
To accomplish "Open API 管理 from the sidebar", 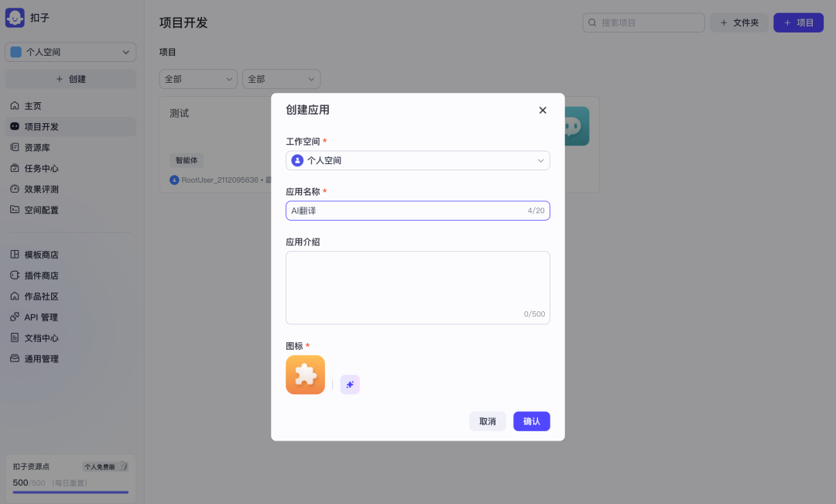I will [70, 317].
